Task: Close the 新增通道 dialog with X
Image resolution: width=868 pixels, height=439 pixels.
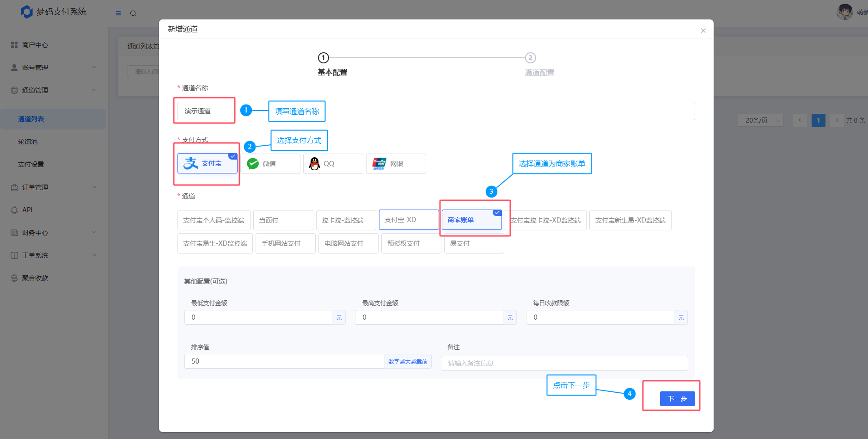Action: coord(703,31)
